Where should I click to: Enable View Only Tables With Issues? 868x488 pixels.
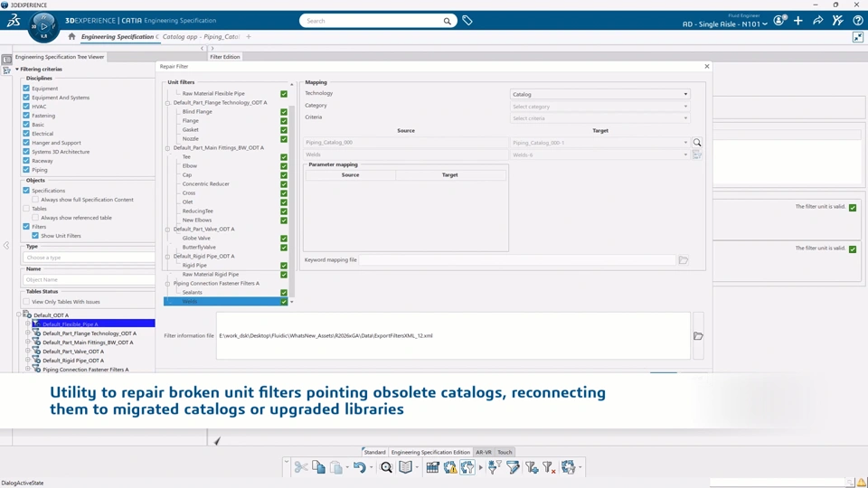(x=26, y=302)
